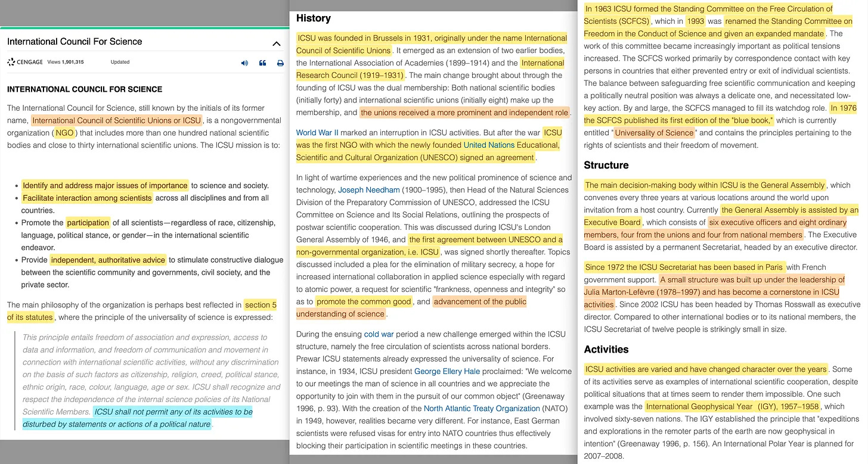
Task: Click highlight 'Identify and address major issues of importance'
Action: tap(105, 185)
